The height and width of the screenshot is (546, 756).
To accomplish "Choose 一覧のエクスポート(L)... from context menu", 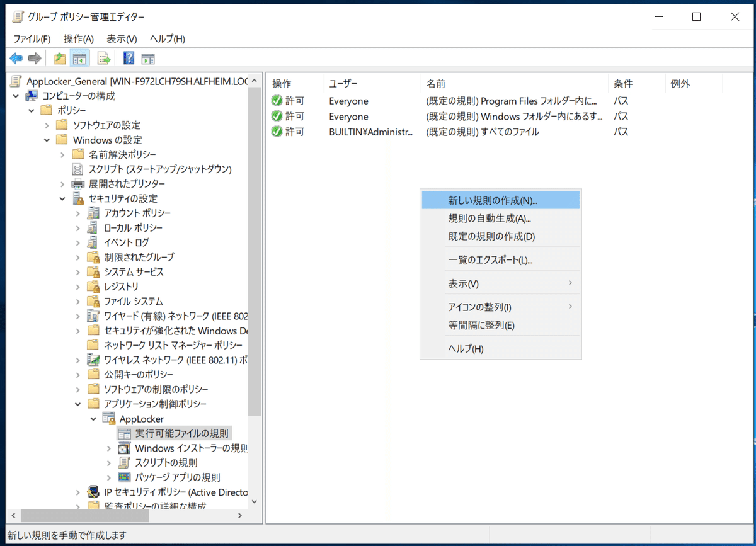I will (x=501, y=259).
